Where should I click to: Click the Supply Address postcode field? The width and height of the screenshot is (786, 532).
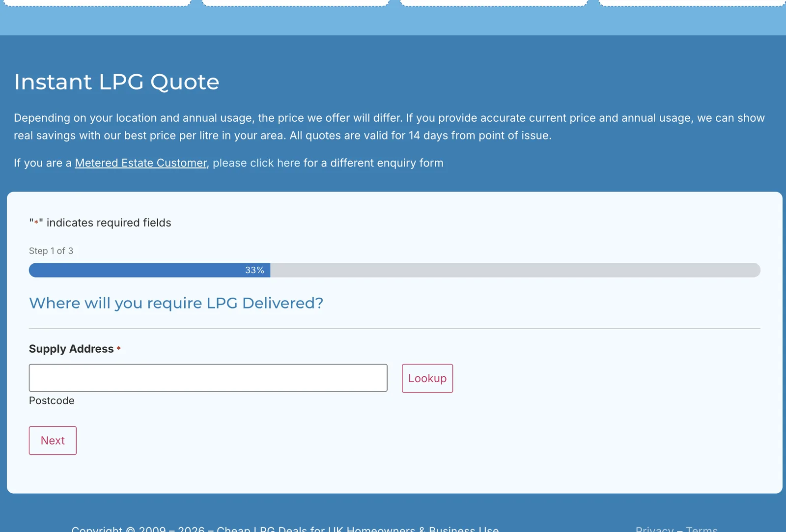(208, 378)
